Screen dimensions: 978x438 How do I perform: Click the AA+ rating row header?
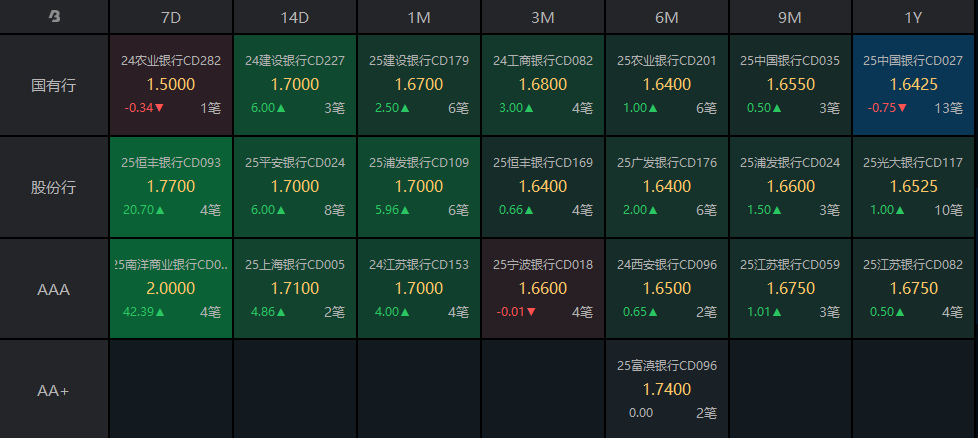(54, 390)
